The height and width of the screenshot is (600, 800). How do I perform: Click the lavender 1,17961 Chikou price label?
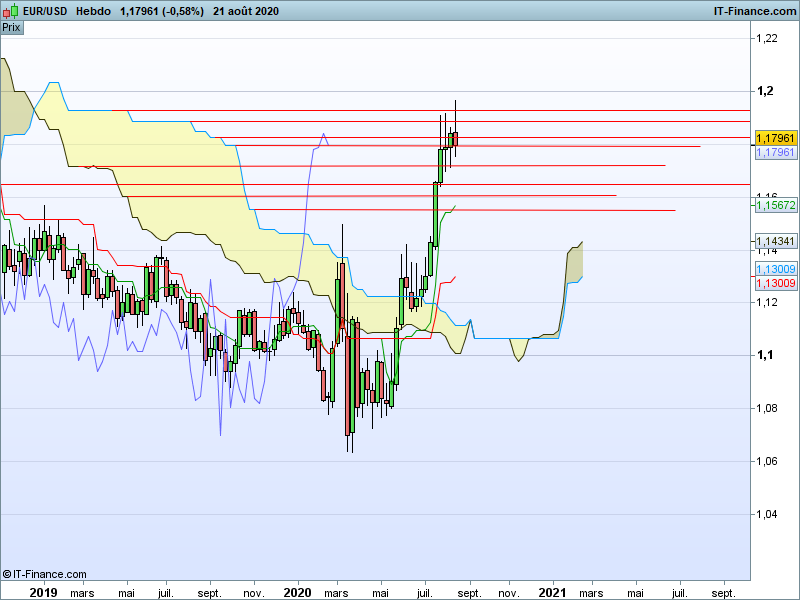(776, 152)
